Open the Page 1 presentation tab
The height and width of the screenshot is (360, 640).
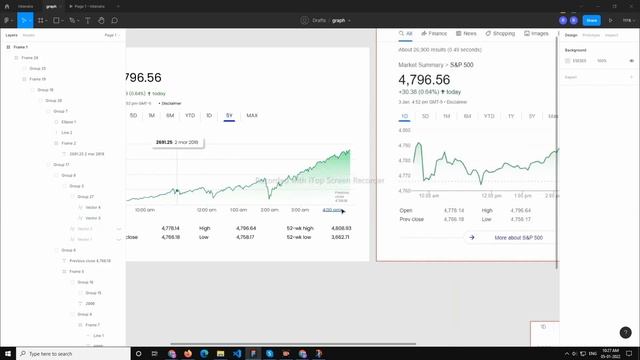[87, 6]
